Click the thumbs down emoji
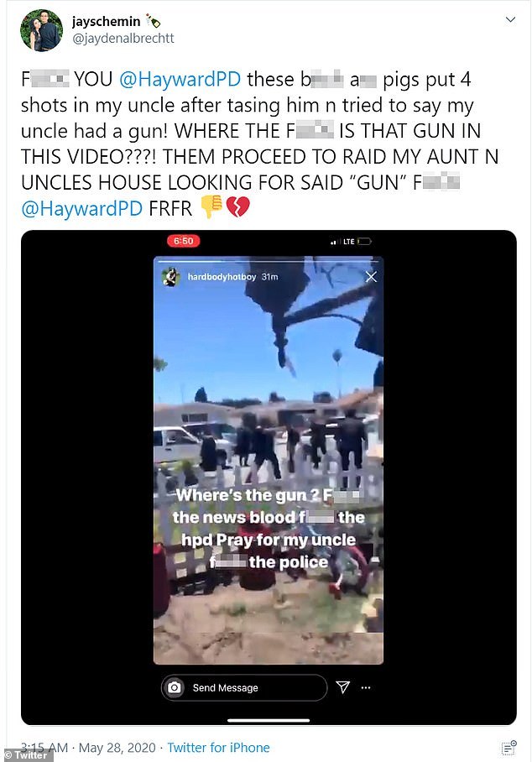 tap(211, 207)
